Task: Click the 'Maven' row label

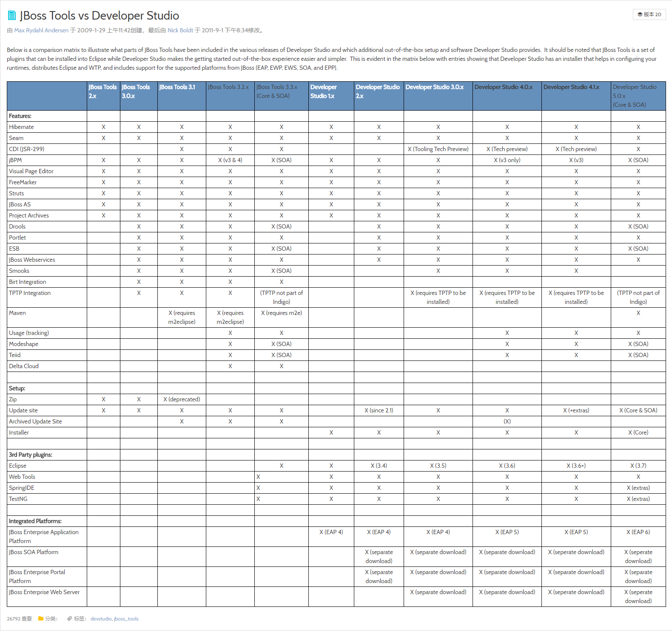Action: coord(17,313)
